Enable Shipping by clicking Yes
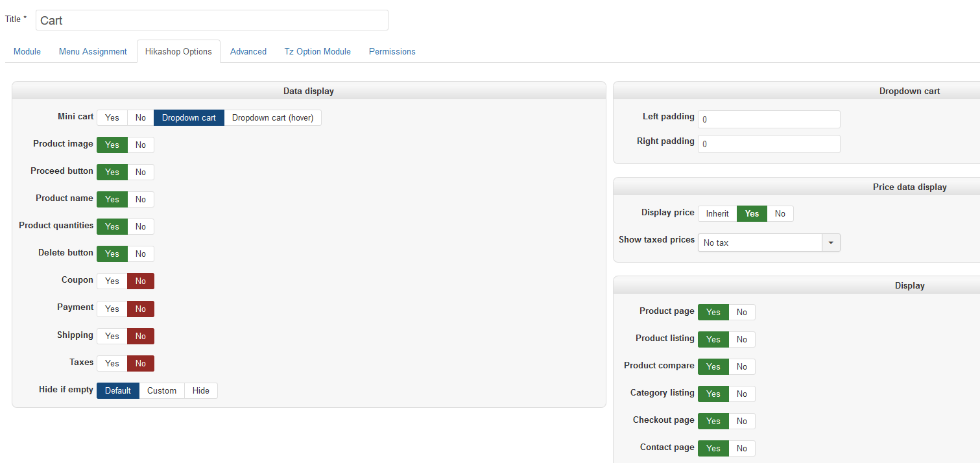Screen dimensions: 980x463 [x=112, y=336]
